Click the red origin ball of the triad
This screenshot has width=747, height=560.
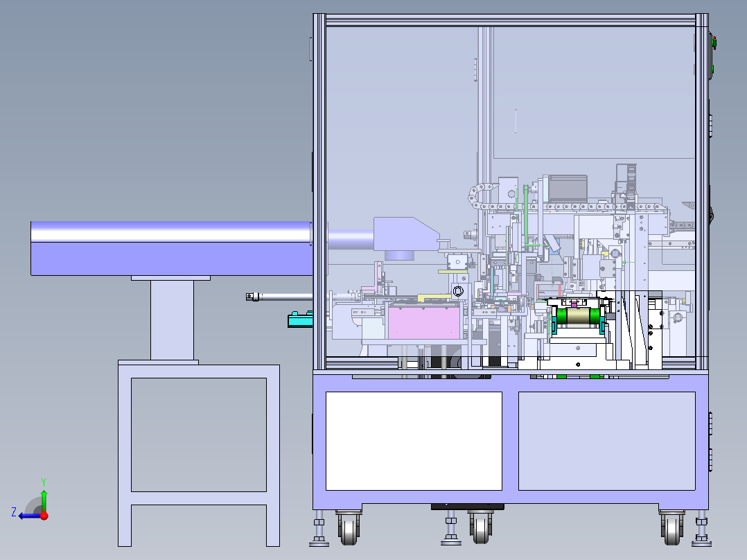tap(44, 516)
